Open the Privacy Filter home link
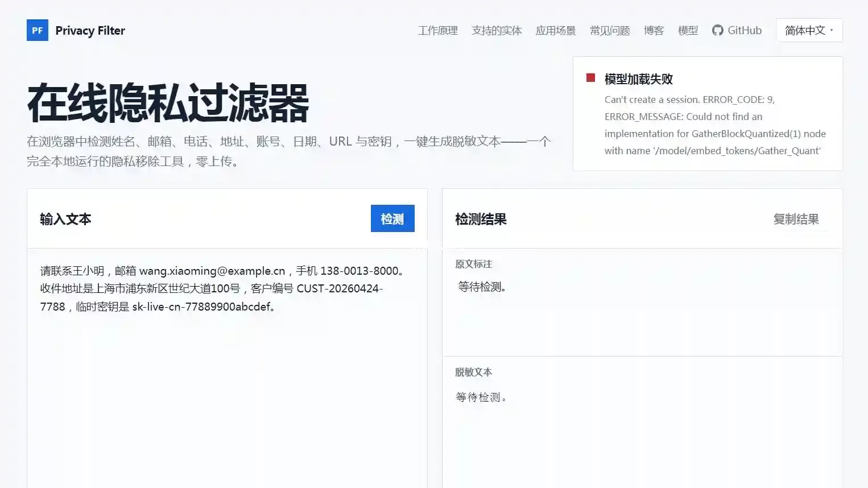The width and height of the screenshot is (868, 488). [76, 30]
